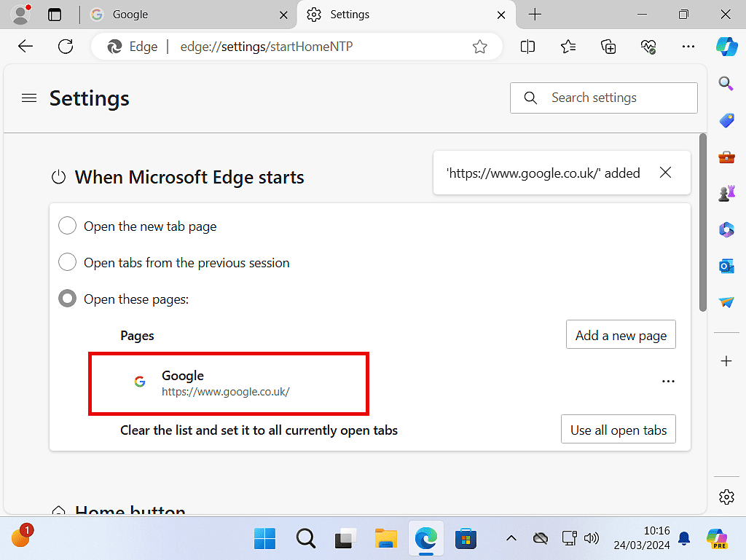746x560 pixels.
Task: Open split screen view icon
Action: (x=527, y=47)
